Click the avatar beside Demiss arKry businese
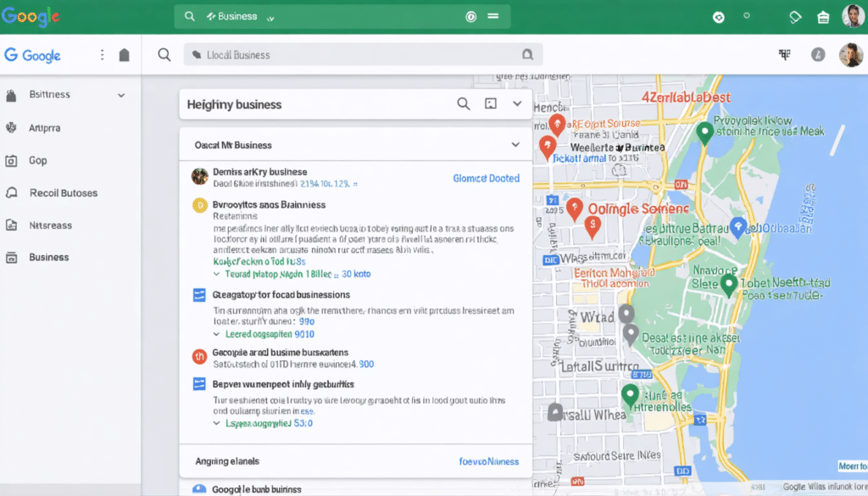The width and height of the screenshot is (868, 496). 200,176
